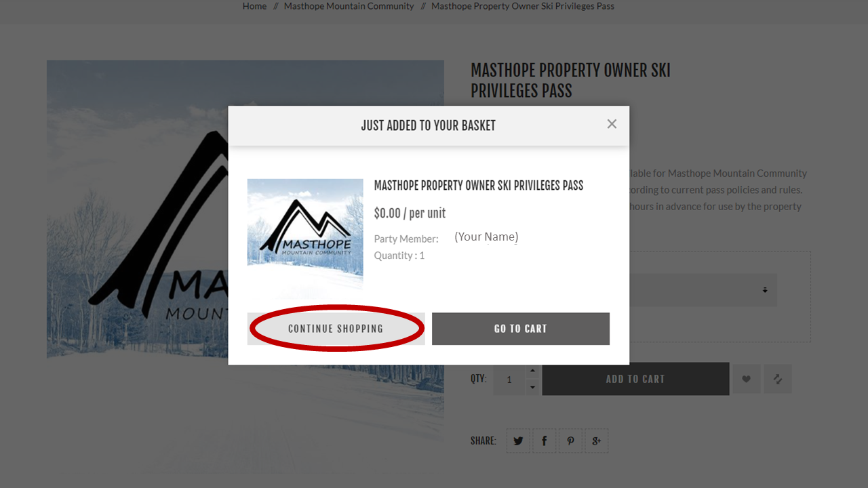This screenshot has height=488, width=868.
Task: Increase quantity with up arrow
Action: coord(532,371)
